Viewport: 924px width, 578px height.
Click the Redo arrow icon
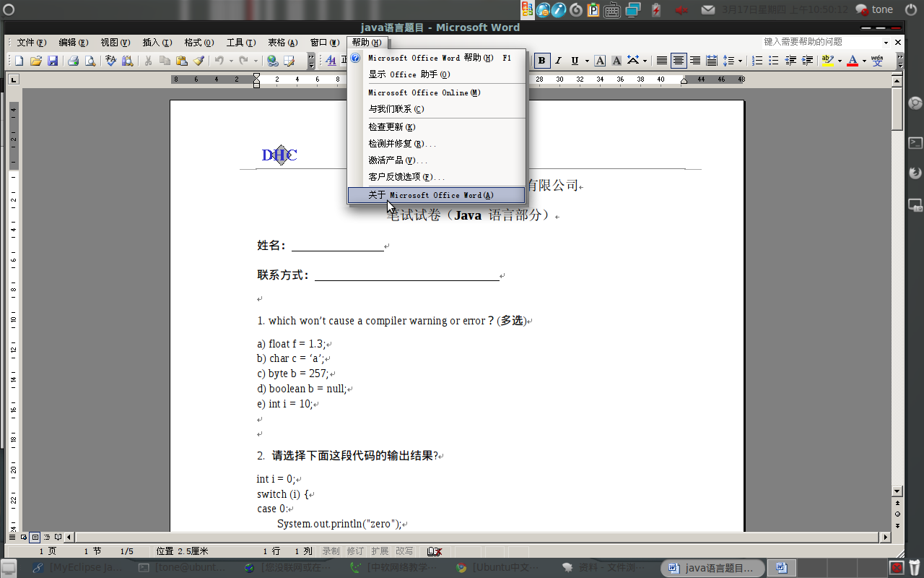pyautogui.click(x=244, y=61)
